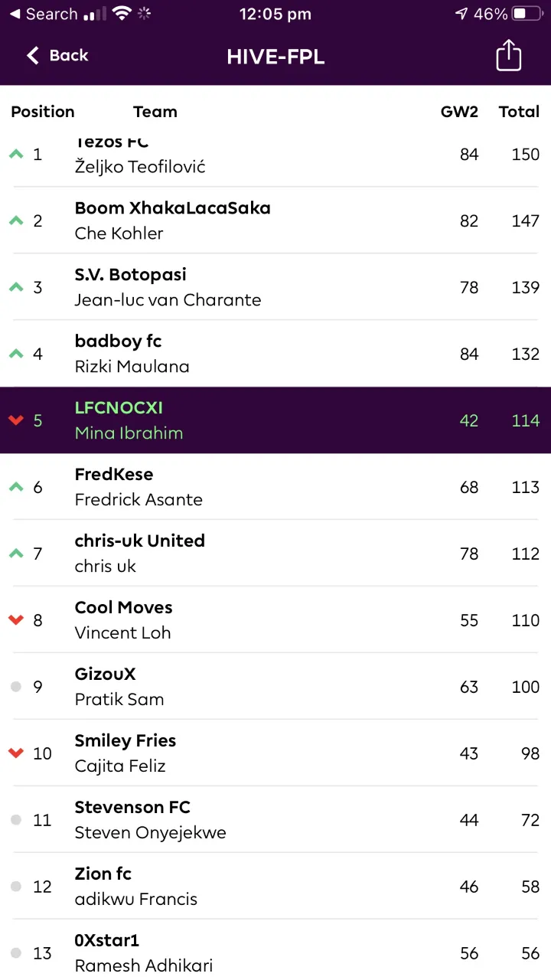Tap the share icon in header

pos(509,56)
